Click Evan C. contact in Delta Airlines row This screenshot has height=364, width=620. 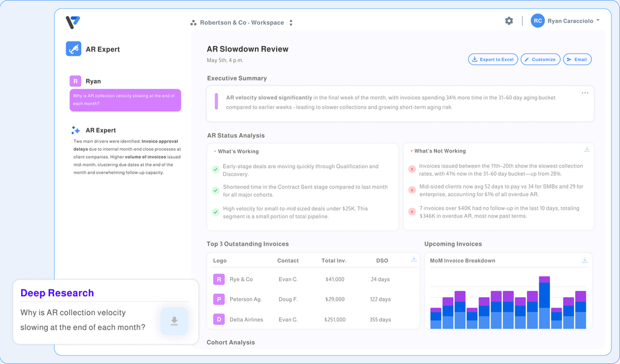(x=288, y=319)
